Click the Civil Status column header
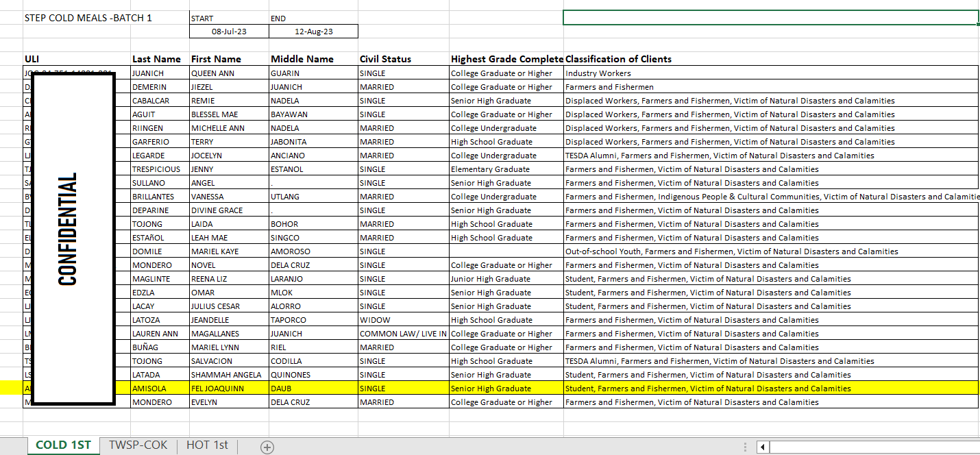 (404, 59)
